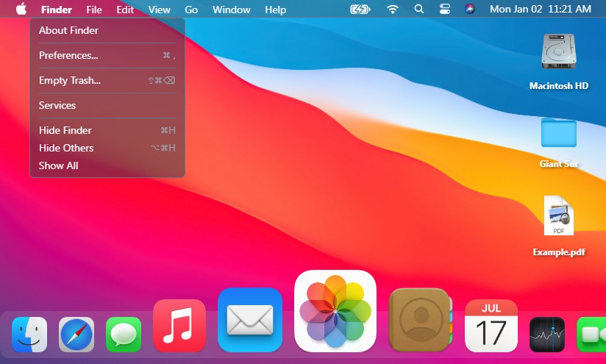Image resolution: width=606 pixels, height=364 pixels.
Task: Open the Photos app icon
Action: (335, 311)
